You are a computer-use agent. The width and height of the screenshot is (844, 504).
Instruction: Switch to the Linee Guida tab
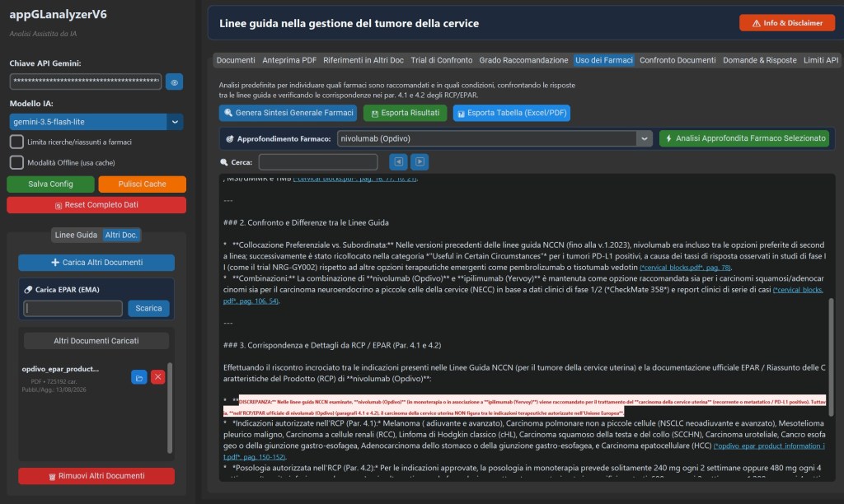pyautogui.click(x=76, y=235)
